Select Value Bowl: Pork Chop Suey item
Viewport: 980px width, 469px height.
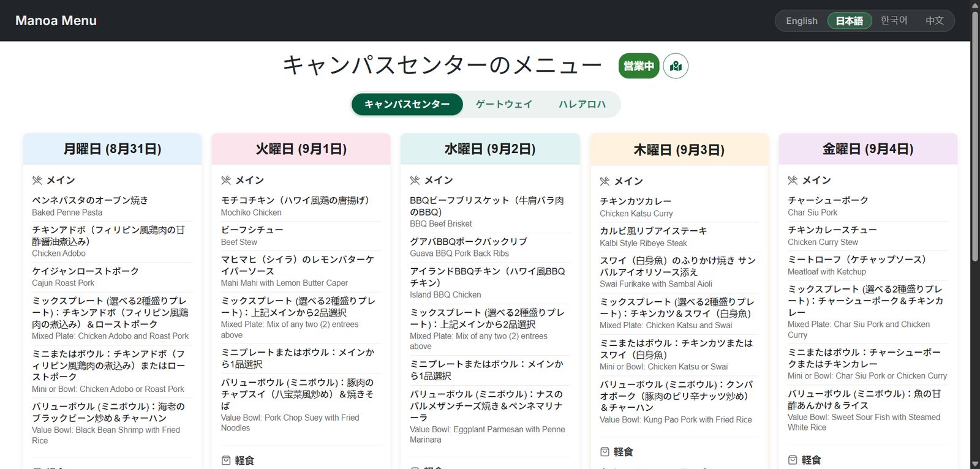(301, 405)
